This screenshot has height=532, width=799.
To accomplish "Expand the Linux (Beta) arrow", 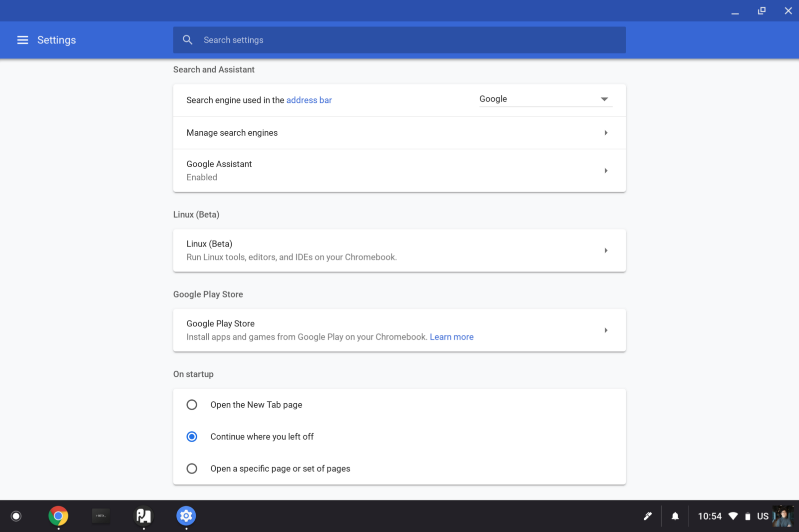I will (x=606, y=251).
